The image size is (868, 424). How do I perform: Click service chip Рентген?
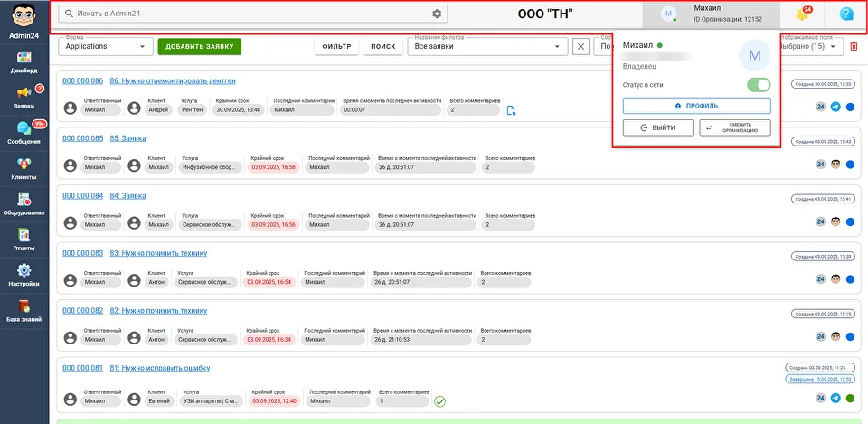(194, 110)
